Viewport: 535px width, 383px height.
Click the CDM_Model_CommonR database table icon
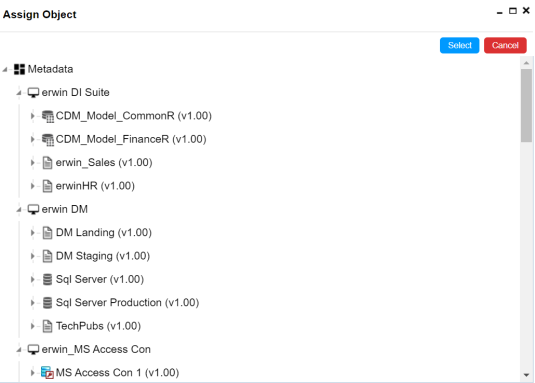click(x=48, y=116)
